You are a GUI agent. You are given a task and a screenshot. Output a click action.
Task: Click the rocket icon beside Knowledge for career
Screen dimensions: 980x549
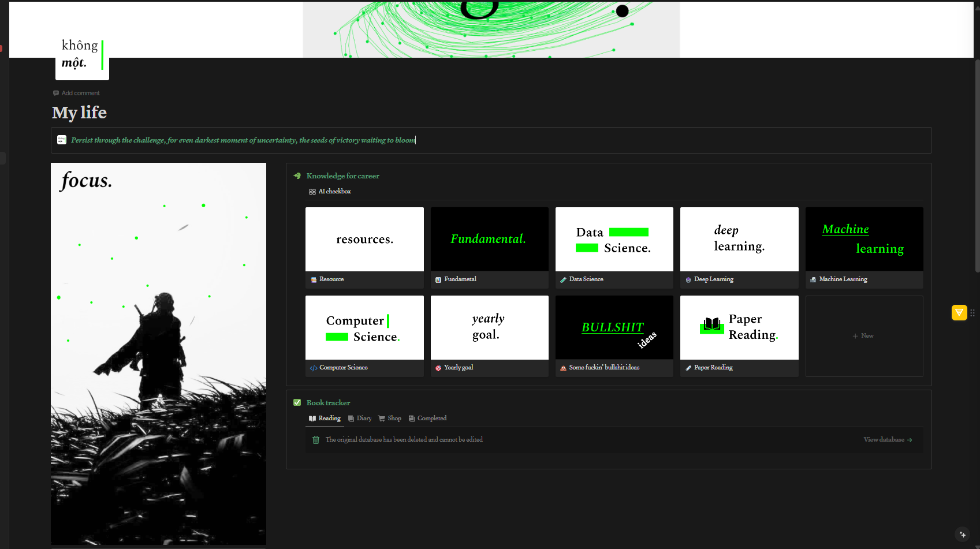[x=297, y=175]
